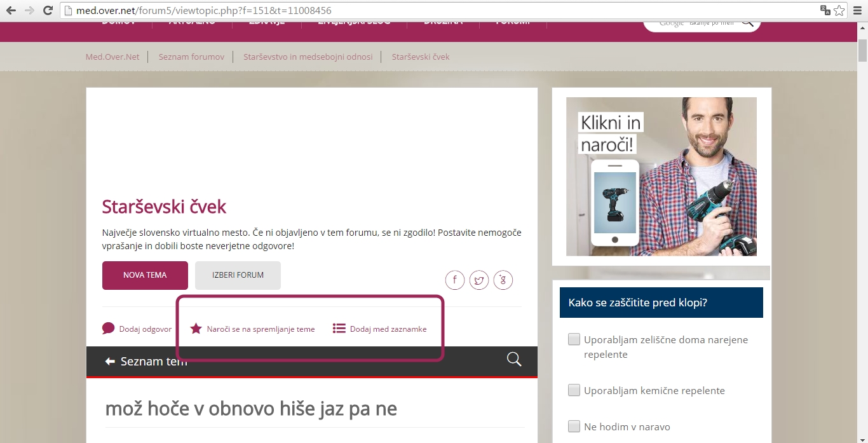Click the topic title 'mož hoče v obnovo hiše'
This screenshot has width=868, height=443.
(251, 408)
